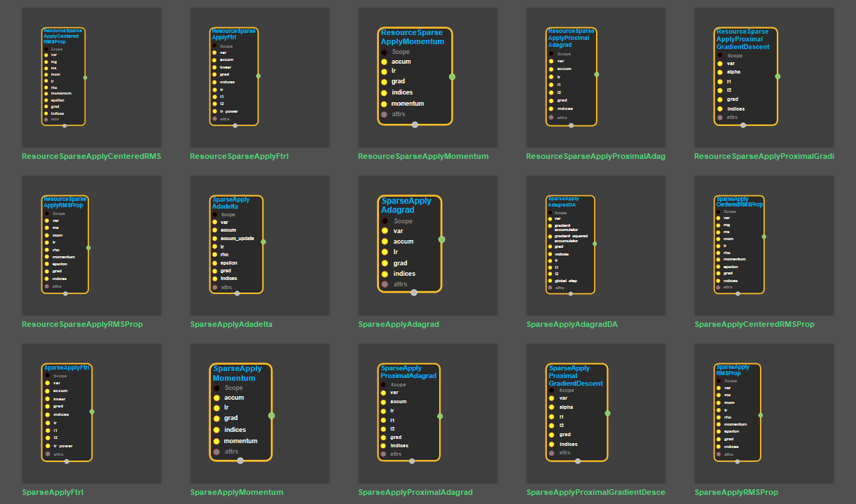Click the ResourceSparseApplyMomentum node's green output port
The width and height of the screenshot is (856, 504).
coord(452,77)
